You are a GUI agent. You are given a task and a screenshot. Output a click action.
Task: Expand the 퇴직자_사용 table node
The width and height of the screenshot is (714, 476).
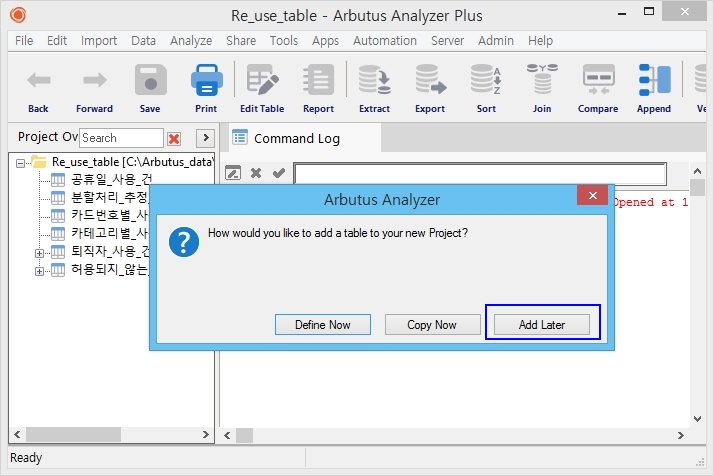click(40, 253)
